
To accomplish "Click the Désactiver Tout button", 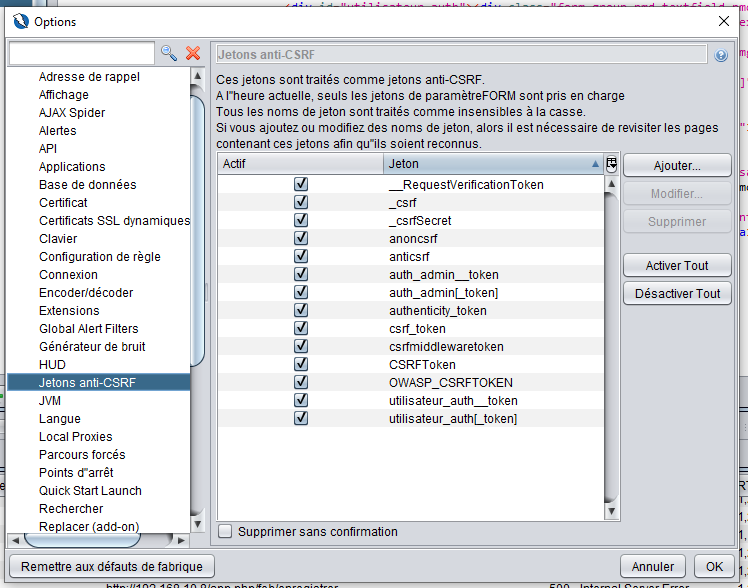I will pyautogui.click(x=677, y=293).
